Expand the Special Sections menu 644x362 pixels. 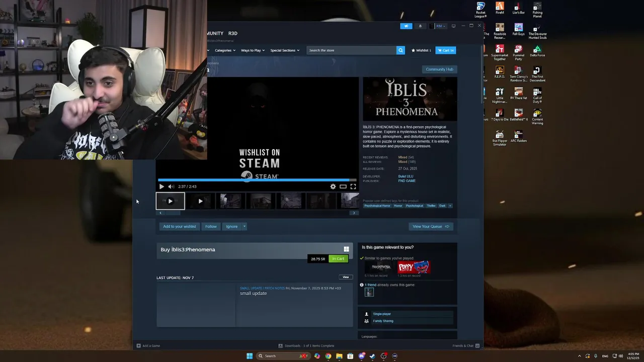pos(285,50)
